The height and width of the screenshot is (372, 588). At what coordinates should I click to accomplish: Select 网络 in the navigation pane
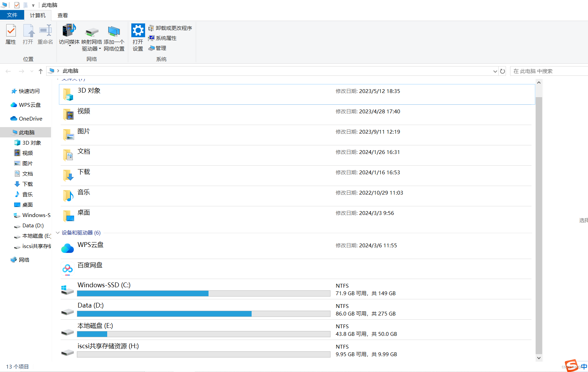[x=20, y=260]
